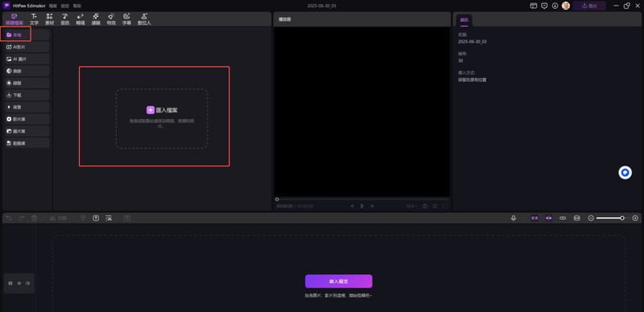Click the download icon in title bar
644x312 pixels.
[x=555, y=6]
